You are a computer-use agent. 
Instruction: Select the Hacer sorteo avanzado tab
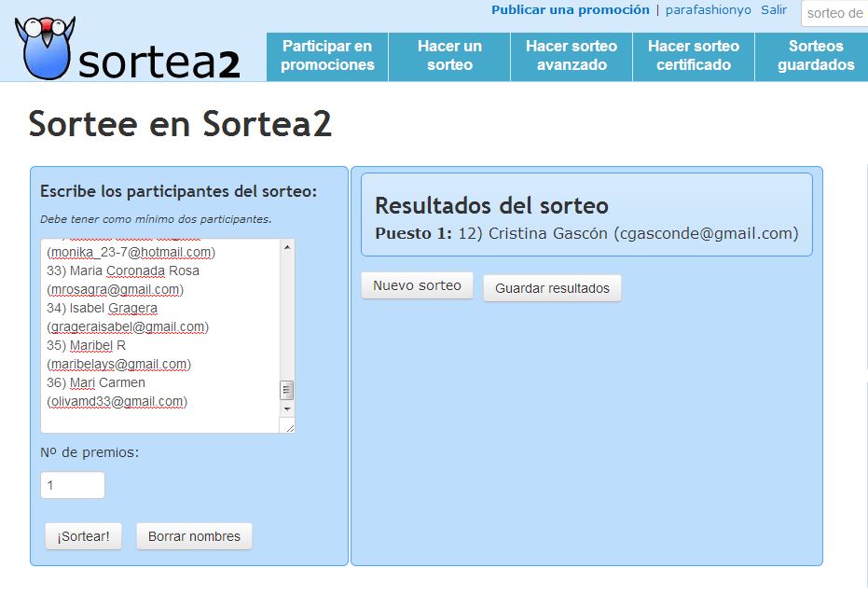point(572,56)
